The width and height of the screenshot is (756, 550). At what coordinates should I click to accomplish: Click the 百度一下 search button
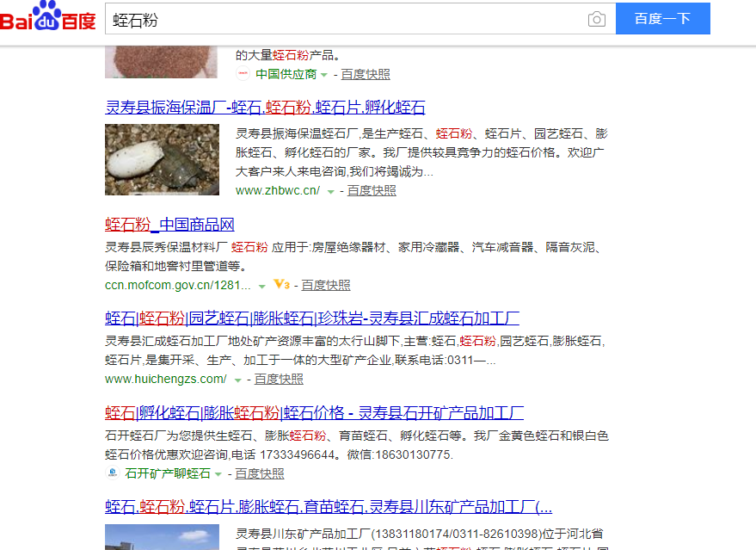[x=663, y=18]
